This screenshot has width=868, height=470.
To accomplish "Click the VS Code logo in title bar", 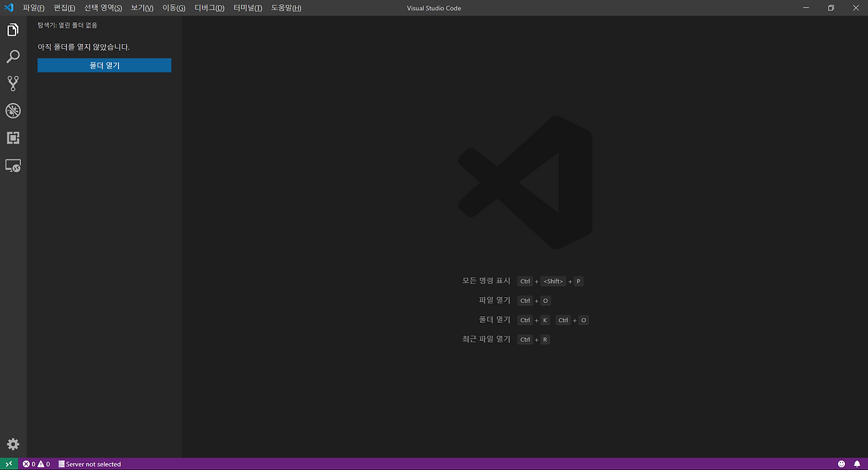I will [9, 7].
